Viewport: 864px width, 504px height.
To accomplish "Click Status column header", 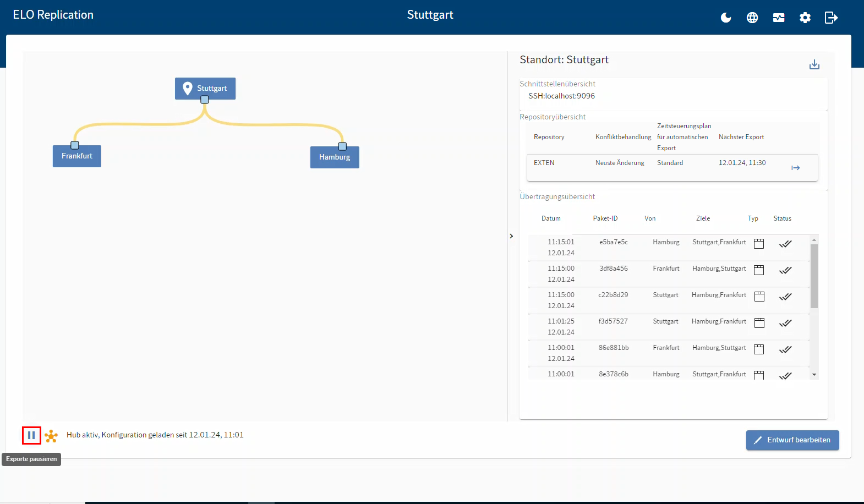I will pyautogui.click(x=782, y=218).
